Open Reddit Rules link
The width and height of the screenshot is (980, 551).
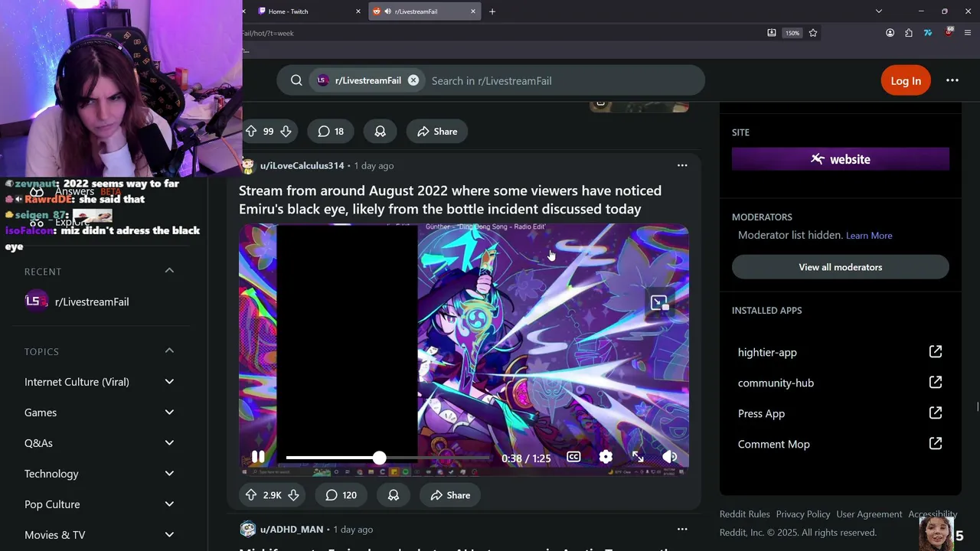click(x=745, y=514)
